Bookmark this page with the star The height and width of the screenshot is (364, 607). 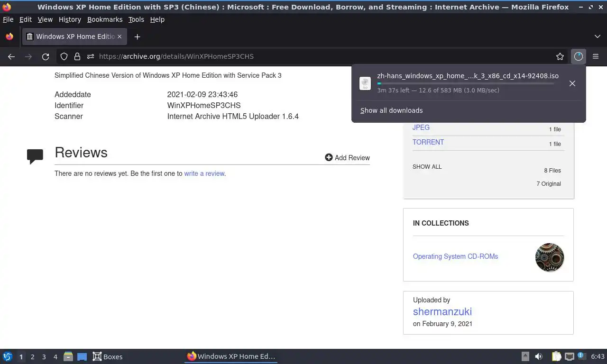tap(560, 56)
